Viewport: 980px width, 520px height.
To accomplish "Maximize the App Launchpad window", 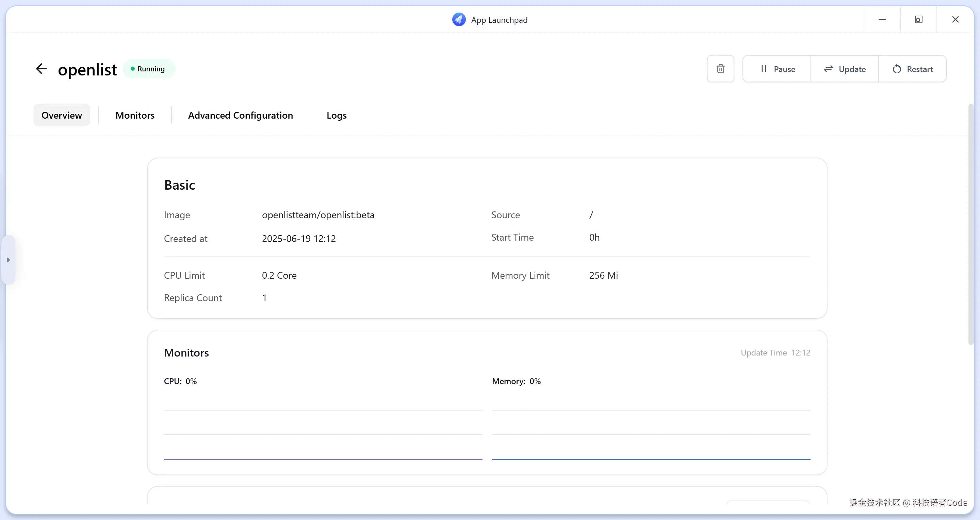I will pyautogui.click(x=918, y=19).
